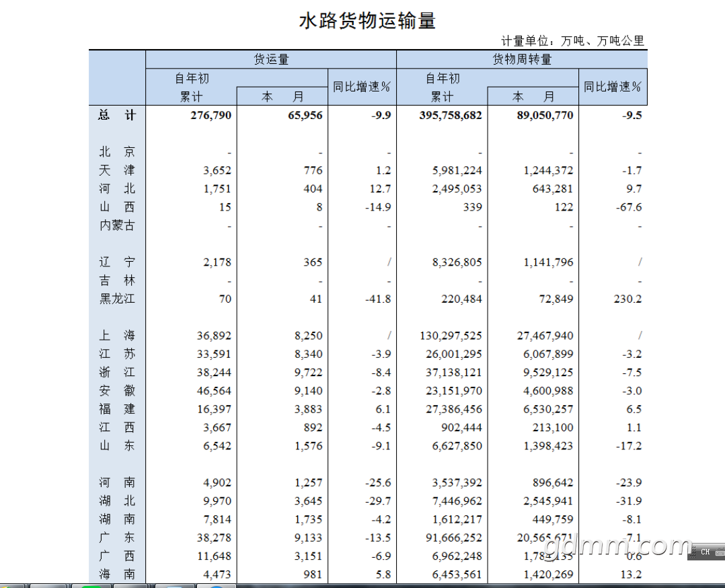Click the 同比增速% header under 货物周转量
The image size is (725, 588).
[613, 87]
